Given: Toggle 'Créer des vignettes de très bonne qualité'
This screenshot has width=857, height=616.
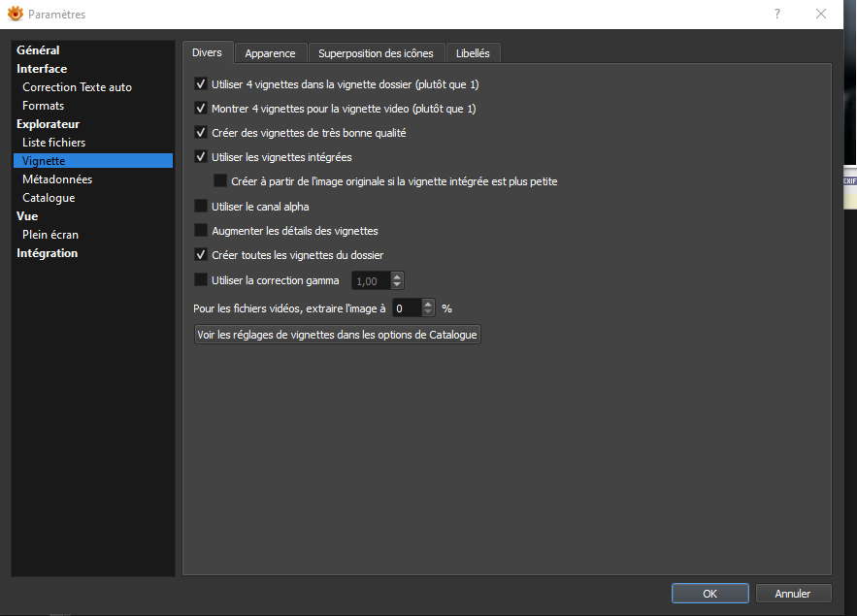Looking at the screenshot, I should [201, 133].
